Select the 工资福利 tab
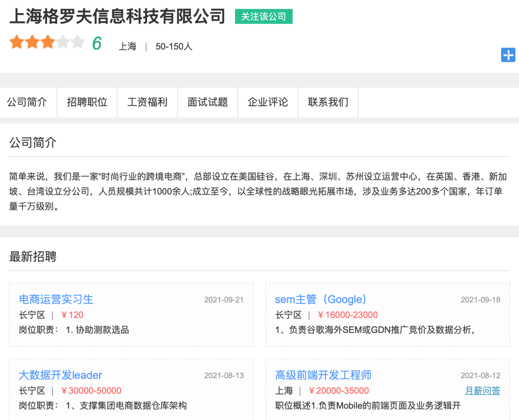519x420 pixels. tap(147, 102)
